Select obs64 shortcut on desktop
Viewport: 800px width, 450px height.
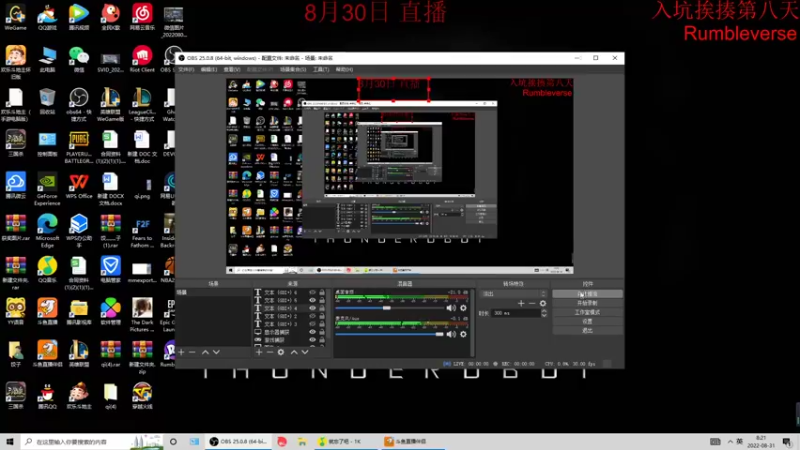79,105
